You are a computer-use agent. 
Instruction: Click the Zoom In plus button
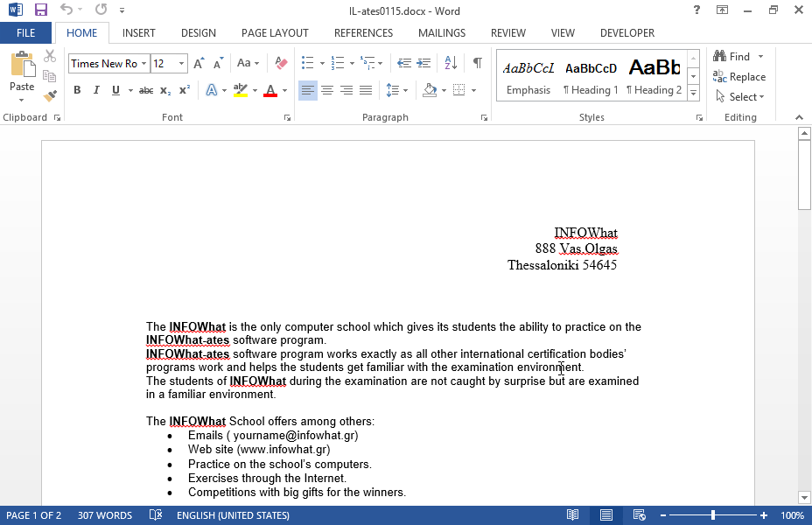764,515
